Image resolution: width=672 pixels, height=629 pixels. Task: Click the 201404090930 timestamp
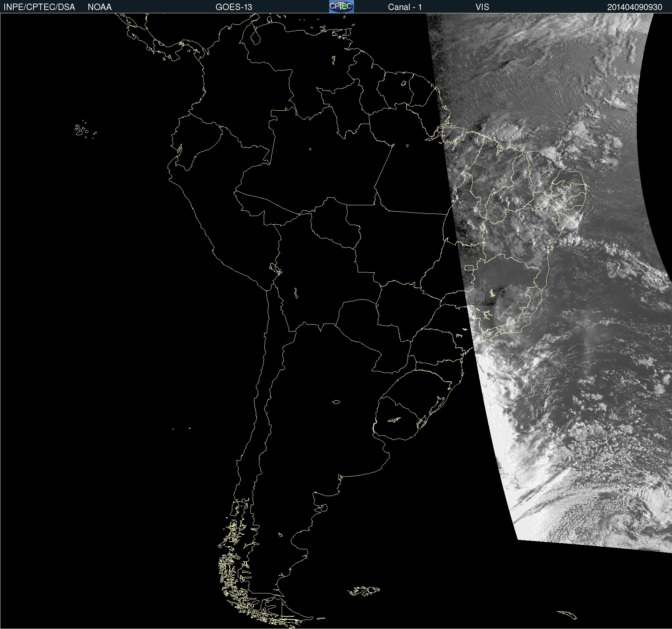[635, 7]
